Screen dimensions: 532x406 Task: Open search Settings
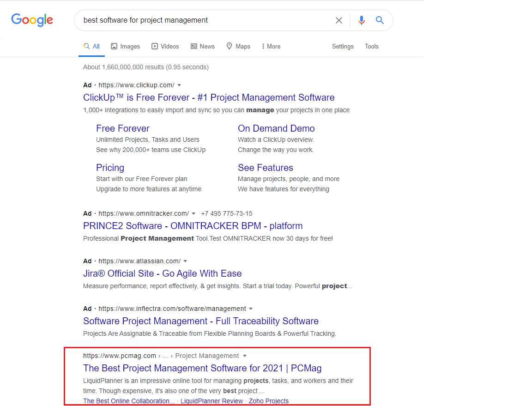343,47
